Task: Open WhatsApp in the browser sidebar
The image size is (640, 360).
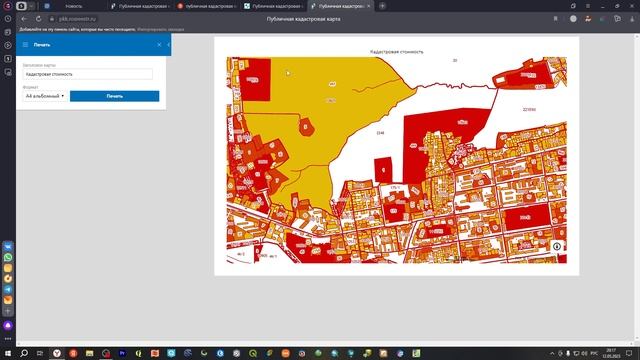Action: (x=8, y=257)
